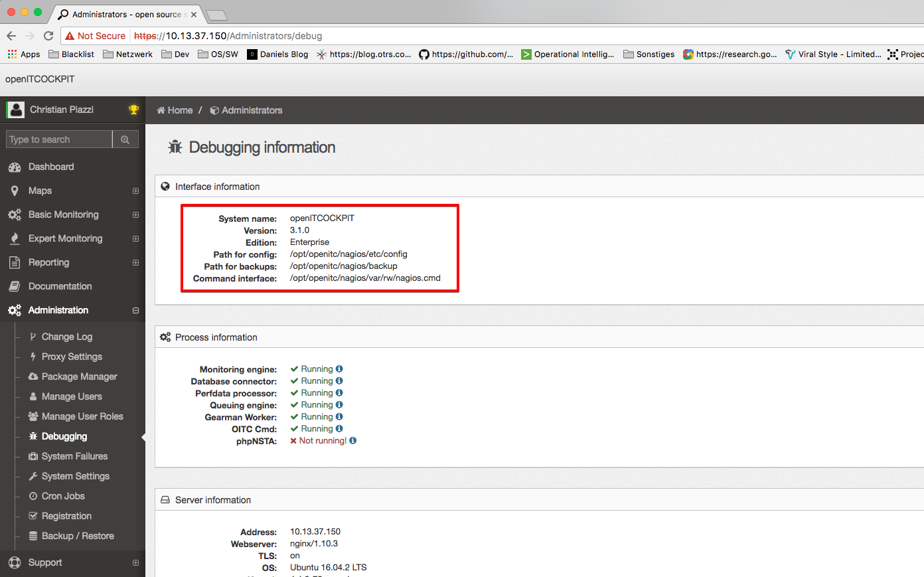Expand Basic Monitoring submenu plus icon

[x=135, y=215]
